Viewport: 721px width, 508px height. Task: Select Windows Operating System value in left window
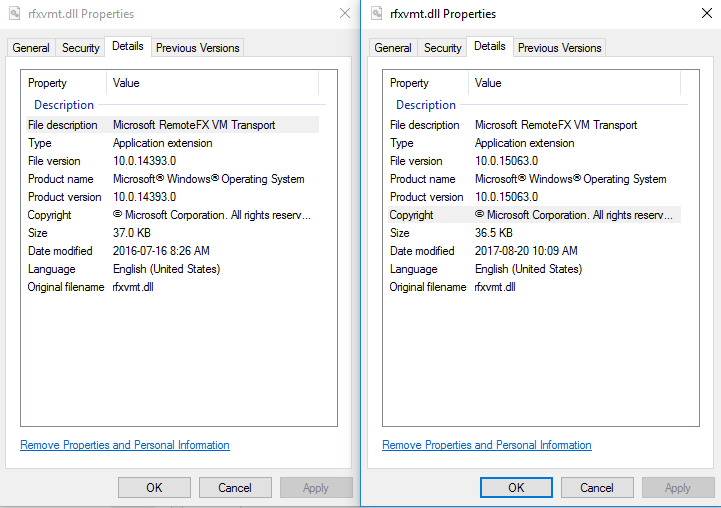(x=209, y=179)
